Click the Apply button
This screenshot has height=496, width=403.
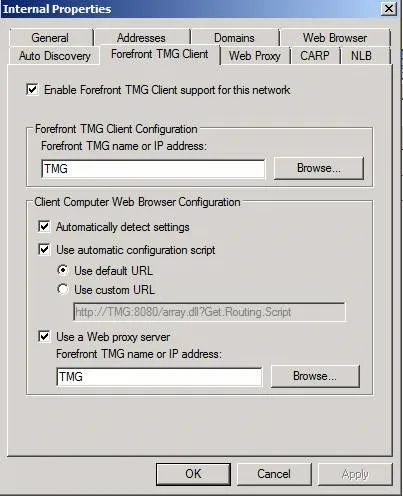[x=355, y=474]
